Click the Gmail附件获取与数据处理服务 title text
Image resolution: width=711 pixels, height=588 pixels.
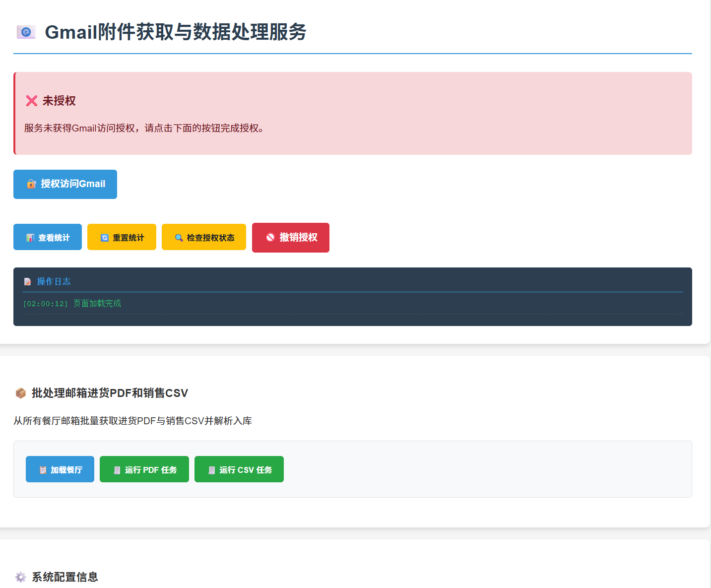click(x=176, y=32)
